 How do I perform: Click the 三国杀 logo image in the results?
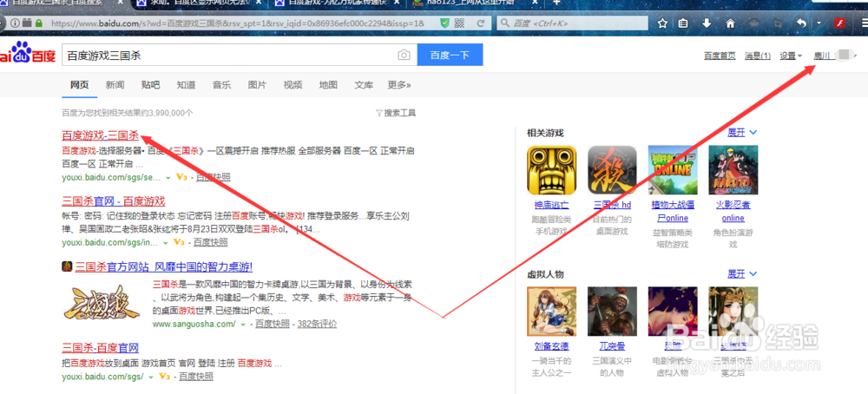pos(102,303)
